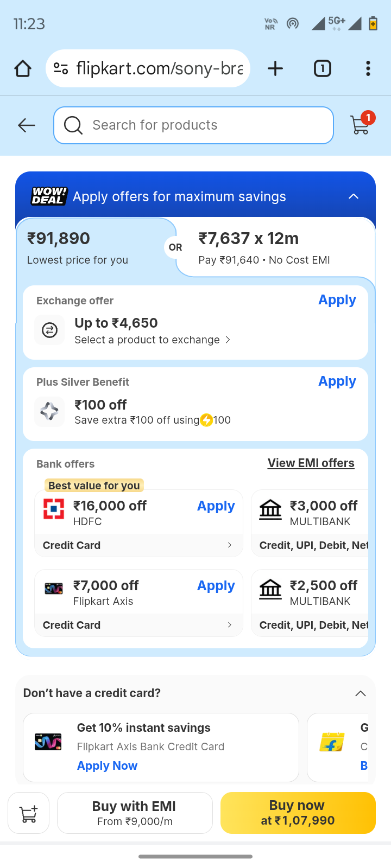Tap the site info icon in address bar
This screenshot has width=391, height=868.
(61, 69)
